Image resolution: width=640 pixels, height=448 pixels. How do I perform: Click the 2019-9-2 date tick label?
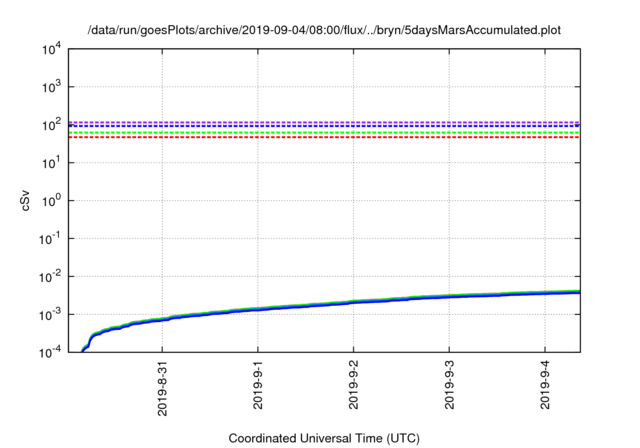click(x=353, y=385)
